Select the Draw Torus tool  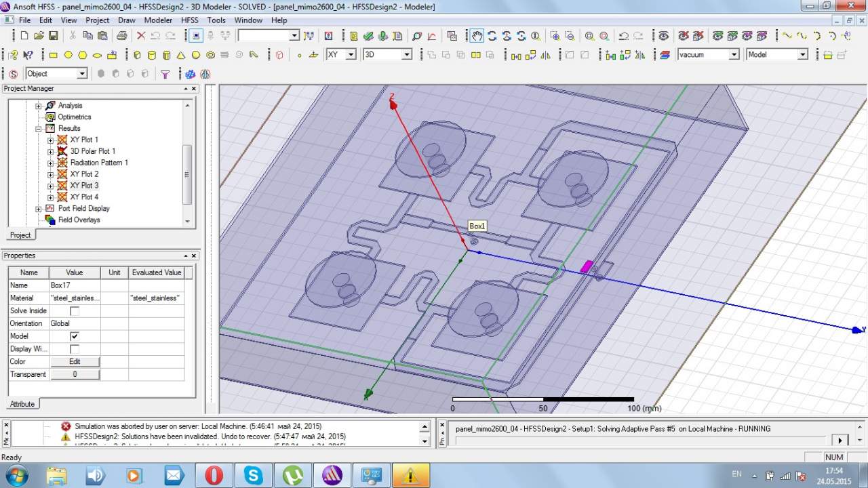(210, 55)
